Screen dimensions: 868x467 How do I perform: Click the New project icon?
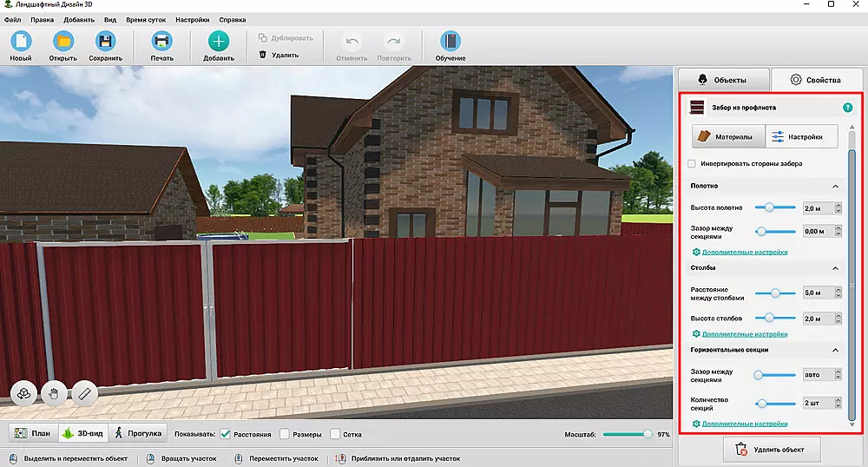click(21, 41)
